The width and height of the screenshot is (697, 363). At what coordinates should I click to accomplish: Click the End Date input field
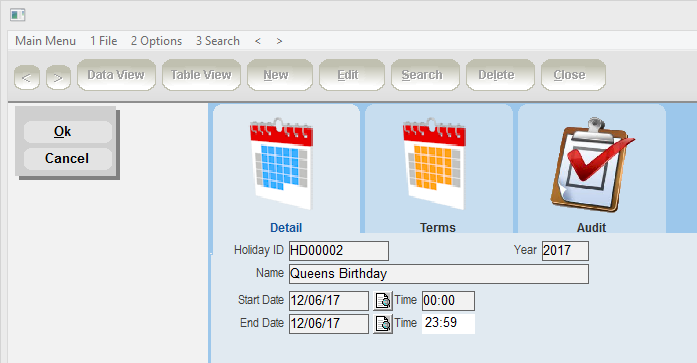coord(329,323)
